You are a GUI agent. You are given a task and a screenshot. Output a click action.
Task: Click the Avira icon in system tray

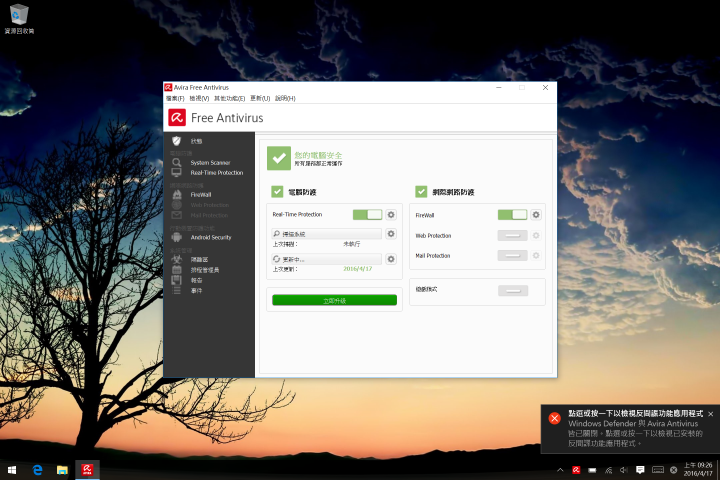pos(576,470)
